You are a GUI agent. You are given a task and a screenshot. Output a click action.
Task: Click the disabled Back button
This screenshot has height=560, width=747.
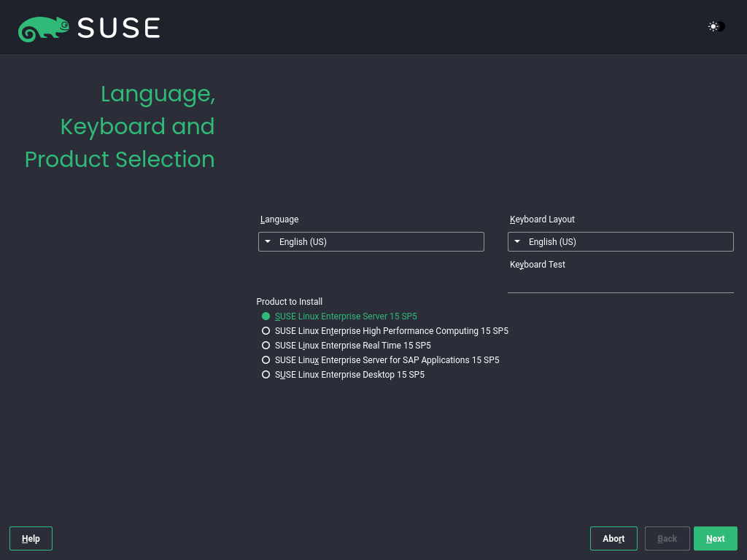click(x=667, y=538)
